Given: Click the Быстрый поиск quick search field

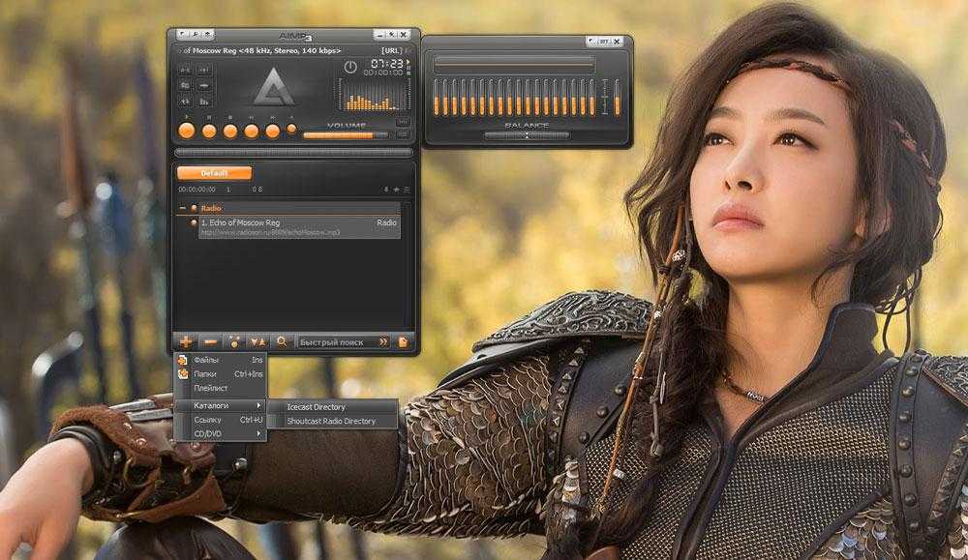Looking at the screenshot, I should (x=336, y=341).
